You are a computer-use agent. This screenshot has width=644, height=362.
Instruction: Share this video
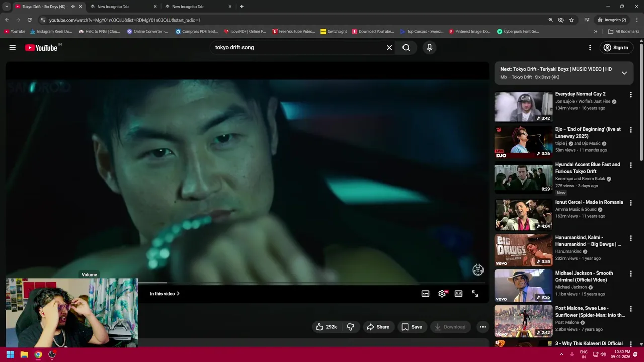tap(378, 327)
